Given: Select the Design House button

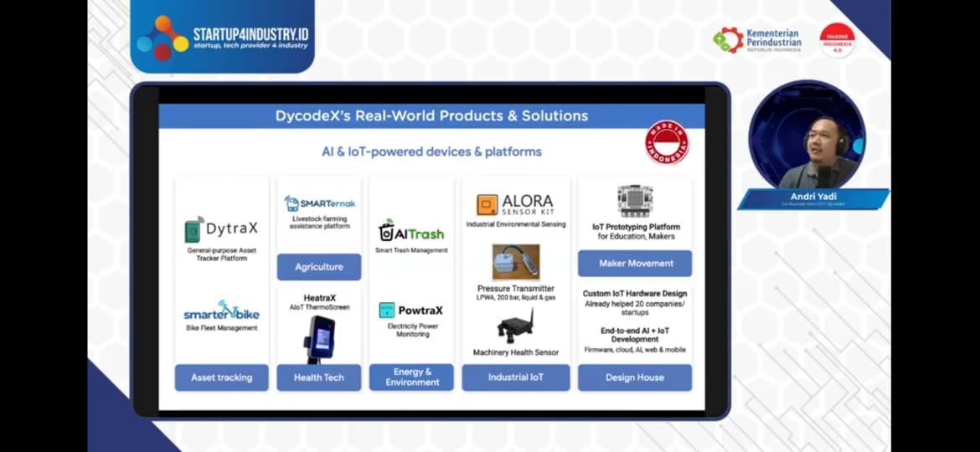Looking at the screenshot, I should (635, 378).
